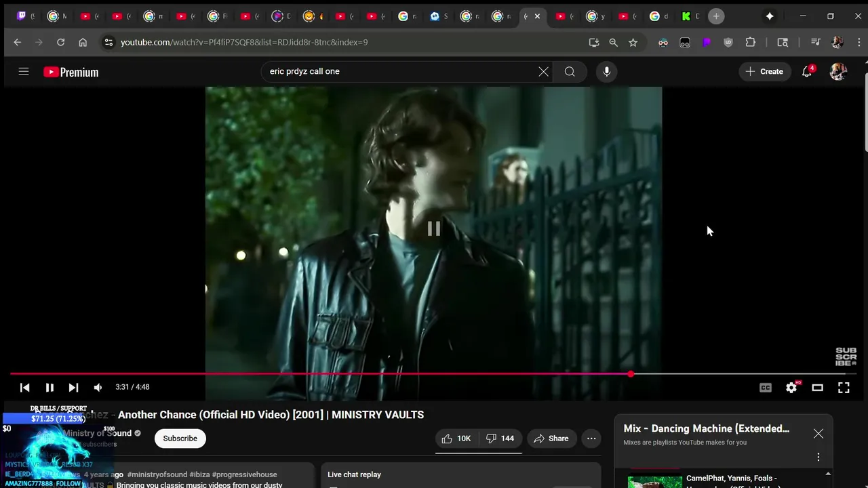The width and height of the screenshot is (868, 488).
Task: Open the Gemini sparkle button in title bar
Action: pos(770,16)
